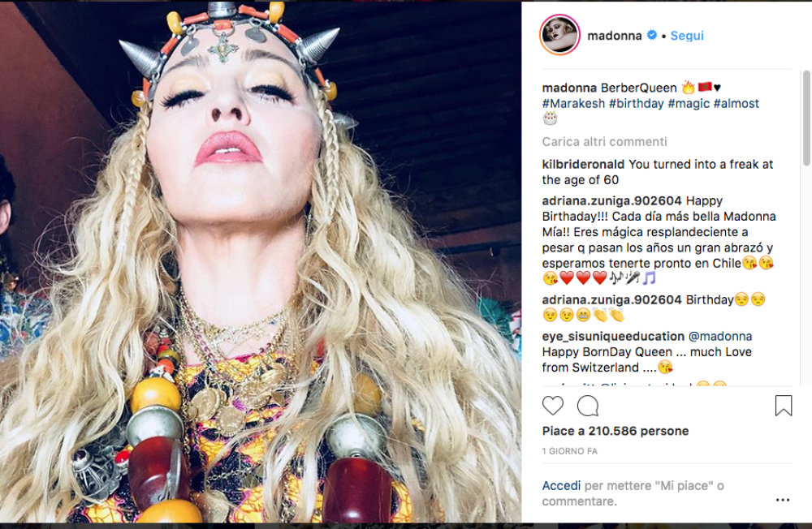Open the three-dot more options menu
The width and height of the screenshot is (812, 529).
click(x=783, y=500)
